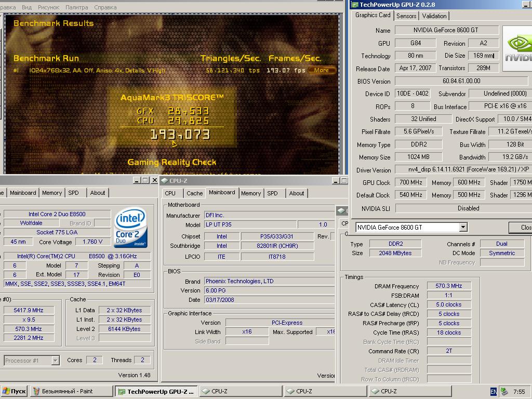Open Mainboard tab in left CPU-Z window
Screen dimensions: 532x399
click(23, 193)
